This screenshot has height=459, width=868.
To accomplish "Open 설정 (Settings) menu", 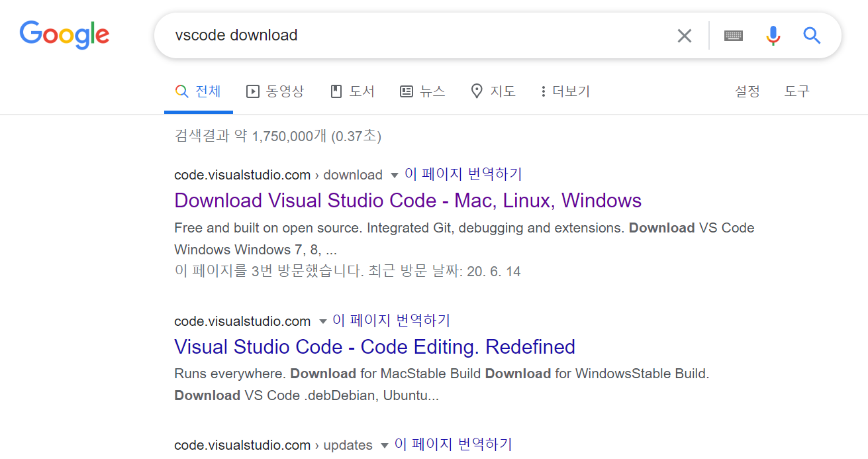I will (x=747, y=91).
